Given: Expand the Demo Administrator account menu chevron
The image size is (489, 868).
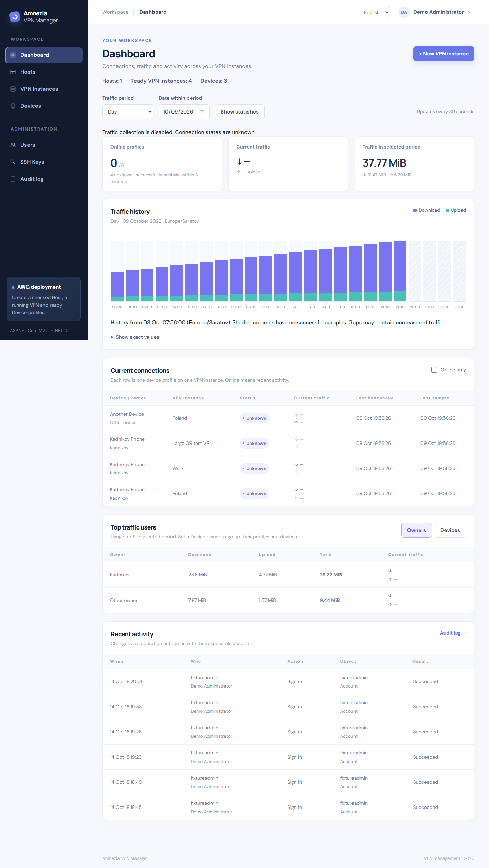Looking at the screenshot, I should click(x=470, y=12).
